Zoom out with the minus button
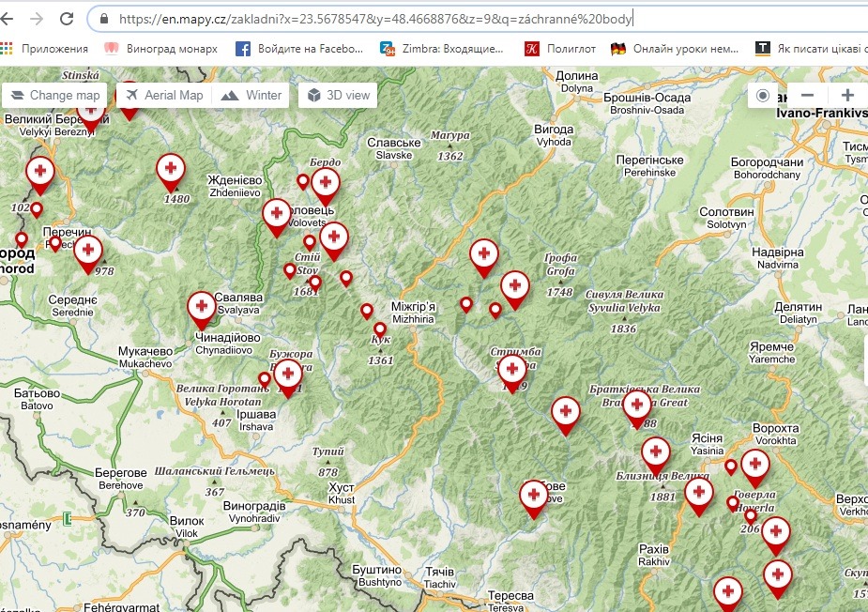 point(807,95)
